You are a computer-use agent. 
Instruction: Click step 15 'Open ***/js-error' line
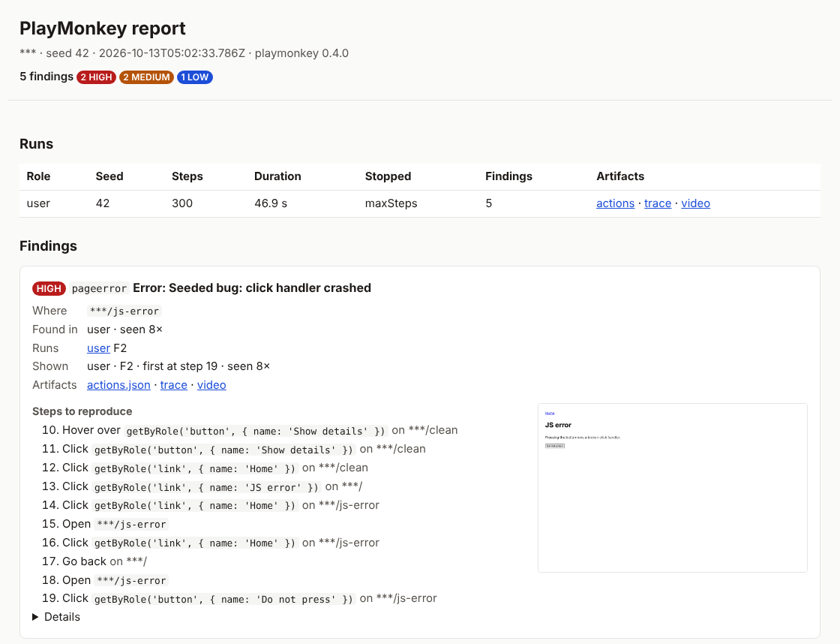tap(105, 524)
